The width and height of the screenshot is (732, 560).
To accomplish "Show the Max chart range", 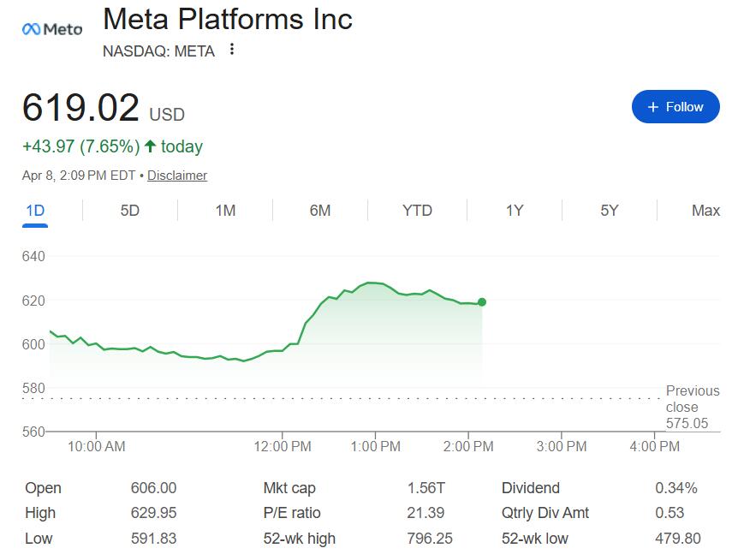I will [705, 211].
